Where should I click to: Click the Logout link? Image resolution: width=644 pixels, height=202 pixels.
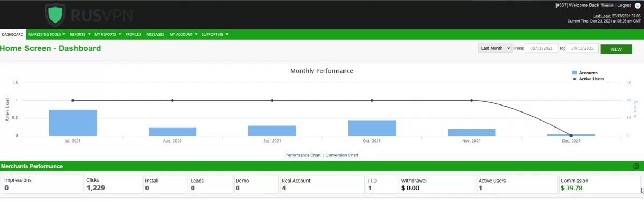coord(624,5)
